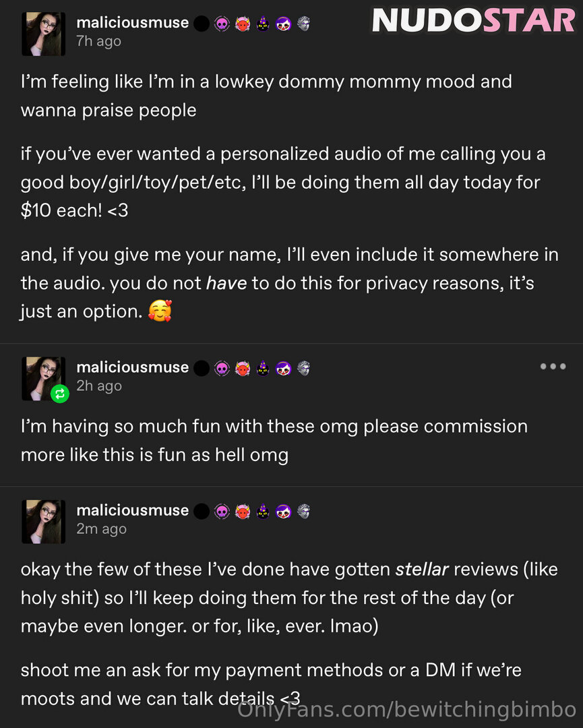Open the three-dot post options menu

553,367
